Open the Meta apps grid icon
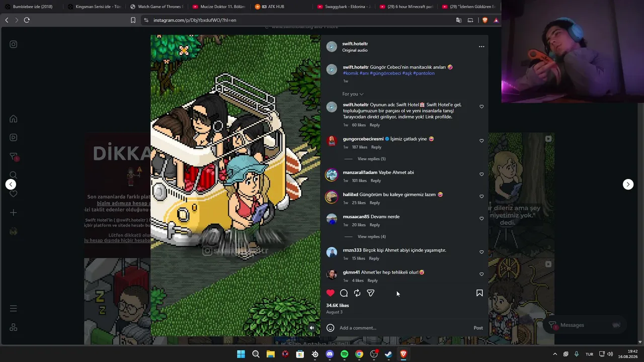The image size is (644, 362). click(x=14, y=327)
